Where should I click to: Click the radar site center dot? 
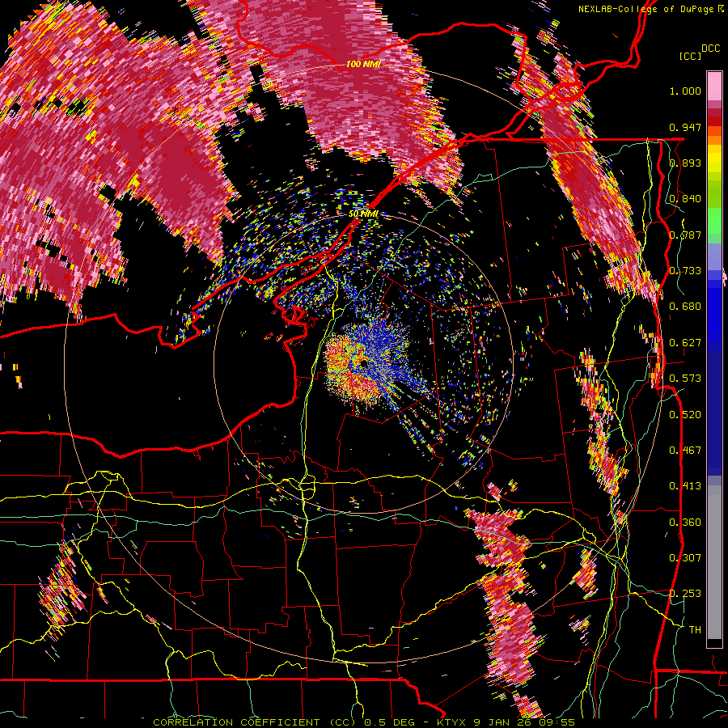363,365
